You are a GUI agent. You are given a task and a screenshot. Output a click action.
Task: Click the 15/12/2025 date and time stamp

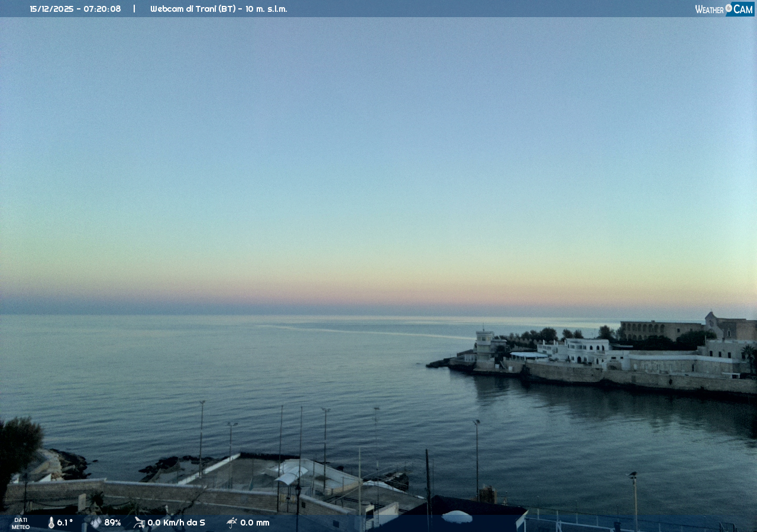click(75, 9)
